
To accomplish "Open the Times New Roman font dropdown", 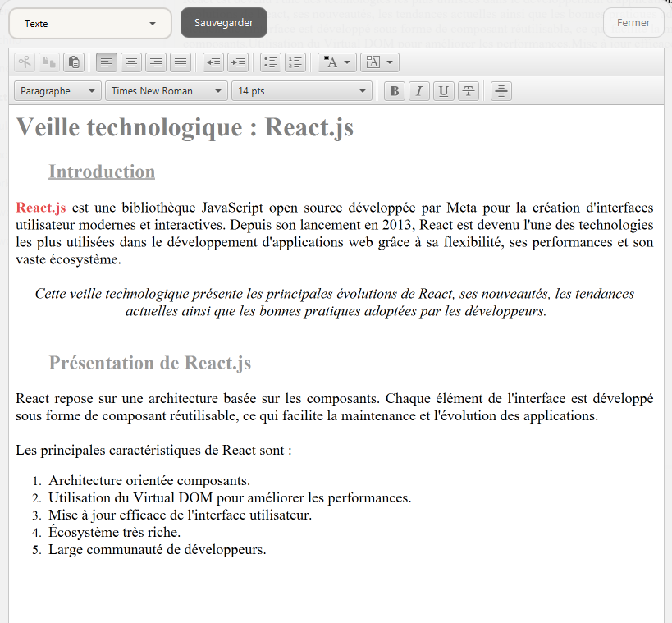I will coord(167,91).
